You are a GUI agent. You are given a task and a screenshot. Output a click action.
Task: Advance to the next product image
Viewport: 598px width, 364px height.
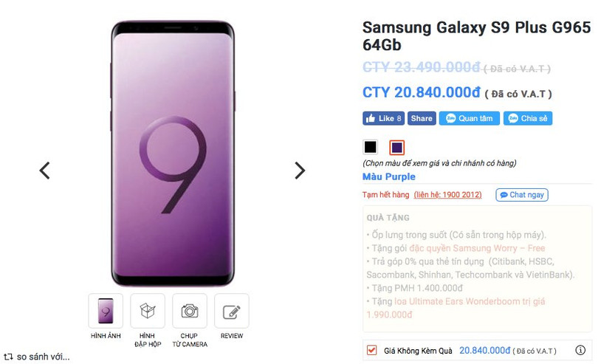point(299,171)
